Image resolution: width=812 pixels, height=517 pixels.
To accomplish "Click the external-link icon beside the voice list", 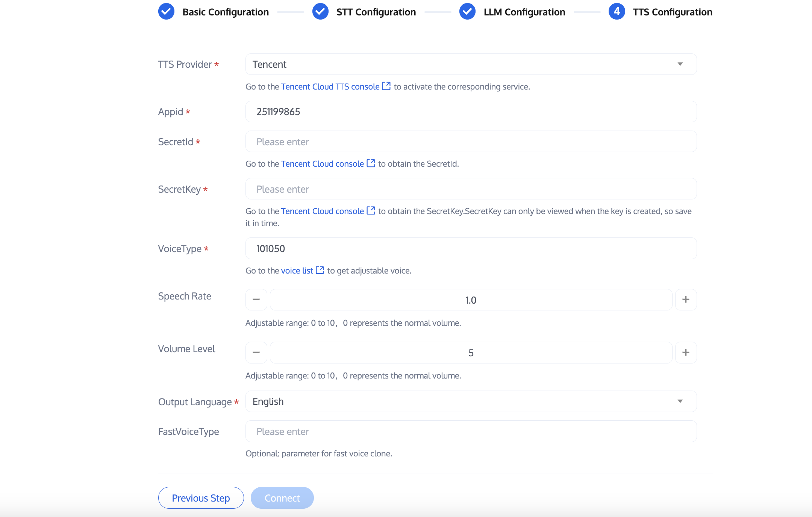I will (320, 270).
